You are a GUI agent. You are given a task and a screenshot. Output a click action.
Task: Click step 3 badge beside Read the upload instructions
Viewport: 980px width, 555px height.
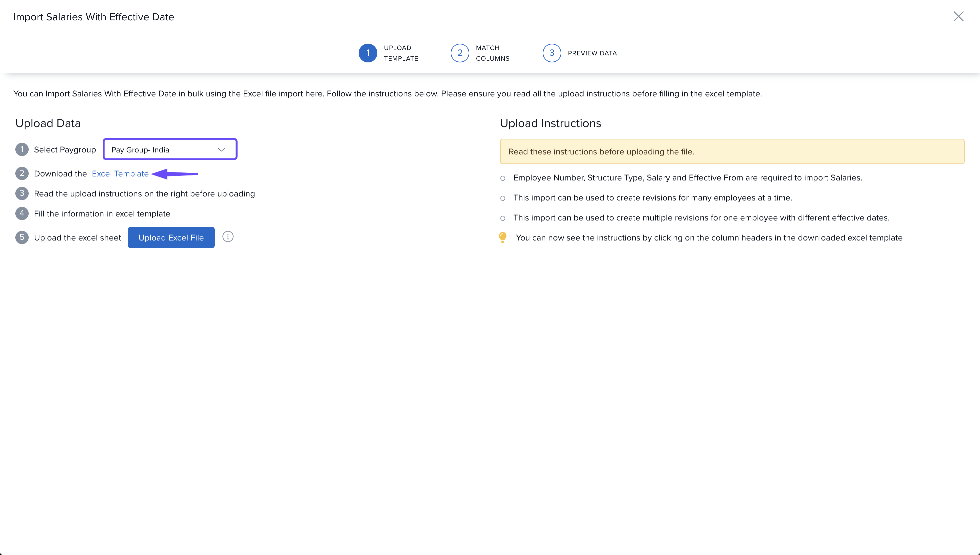(22, 194)
